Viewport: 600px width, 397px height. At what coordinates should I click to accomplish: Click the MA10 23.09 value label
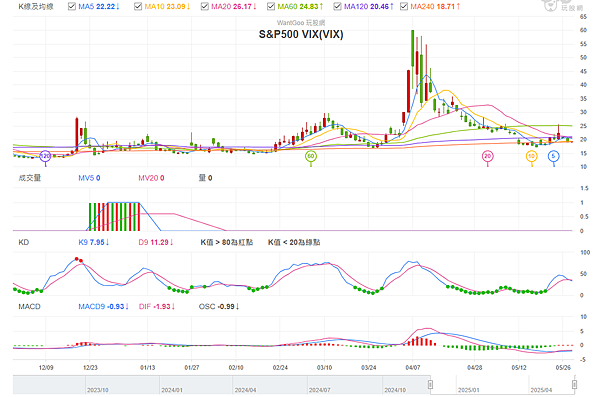coord(167,7)
